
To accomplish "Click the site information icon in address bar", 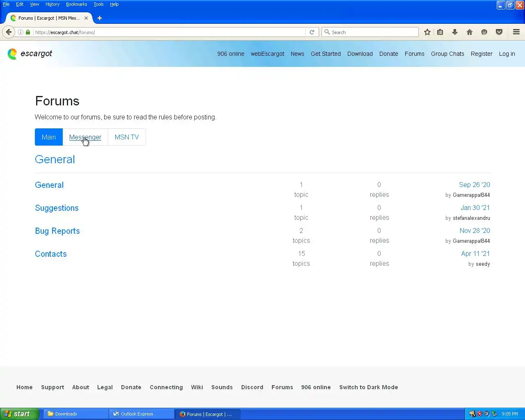I will [21, 32].
